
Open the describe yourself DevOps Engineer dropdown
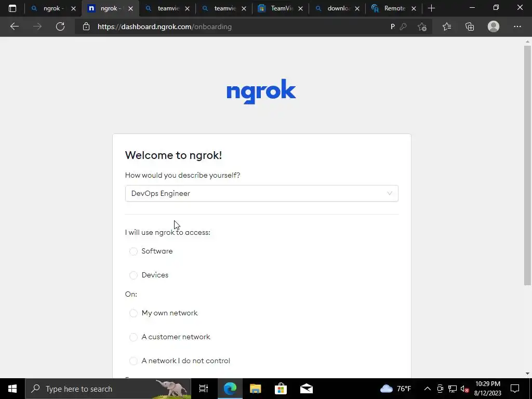tap(262, 193)
